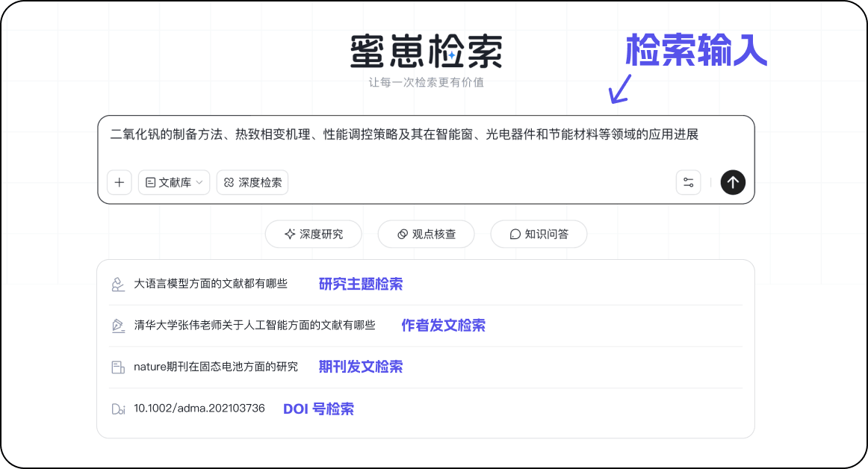
Task: Click the sparkle icon in 深度研究 button
Action: click(290, 234)
